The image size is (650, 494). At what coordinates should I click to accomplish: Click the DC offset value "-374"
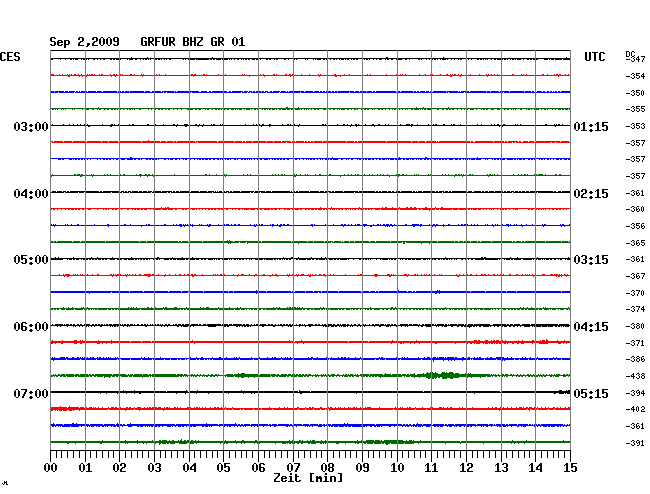point(635,309)
